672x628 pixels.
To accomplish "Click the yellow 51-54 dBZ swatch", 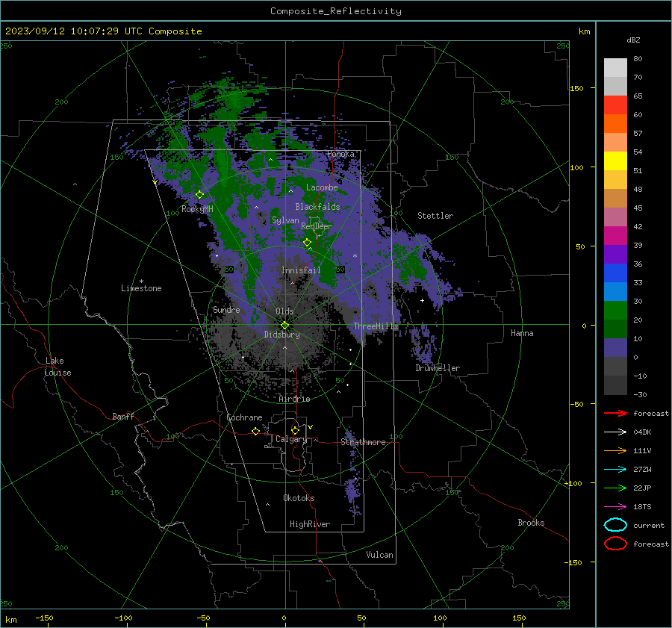I will 615,161.
